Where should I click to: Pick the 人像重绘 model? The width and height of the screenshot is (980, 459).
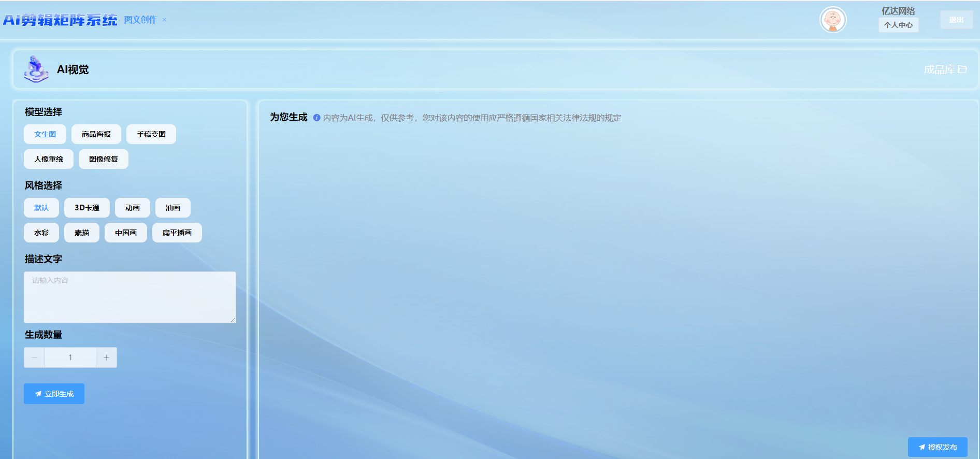pyautogui.click(x=49, y=159)
